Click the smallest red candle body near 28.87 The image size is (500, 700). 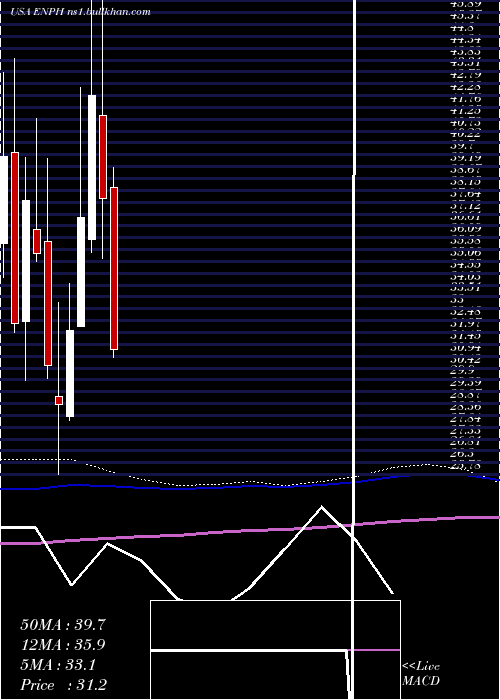pos(58,400)
